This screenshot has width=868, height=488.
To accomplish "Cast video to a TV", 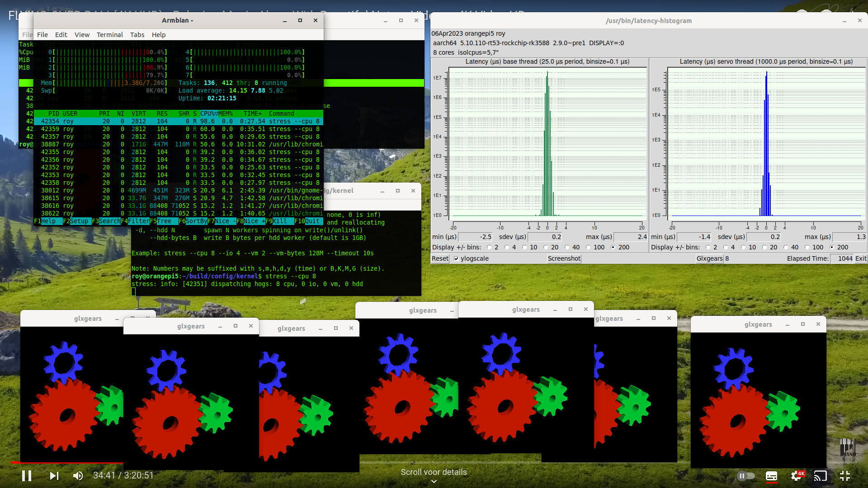I will (x=821, y=476).
